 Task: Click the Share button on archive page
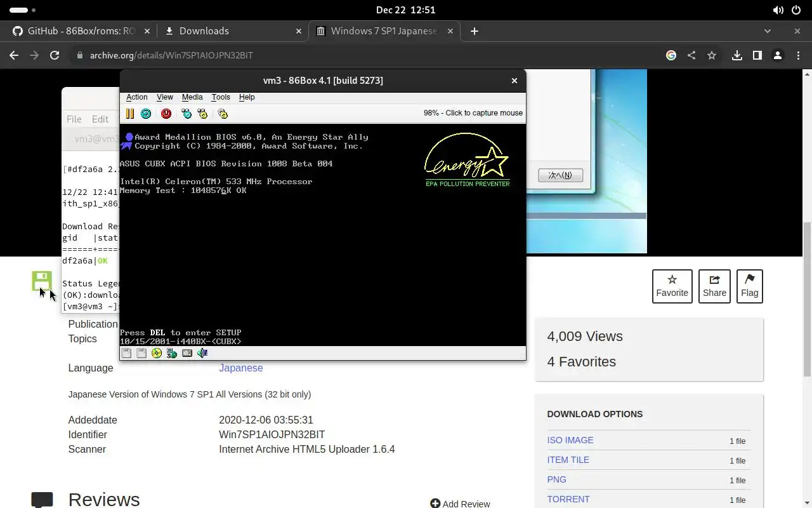[x=714, y=286]
